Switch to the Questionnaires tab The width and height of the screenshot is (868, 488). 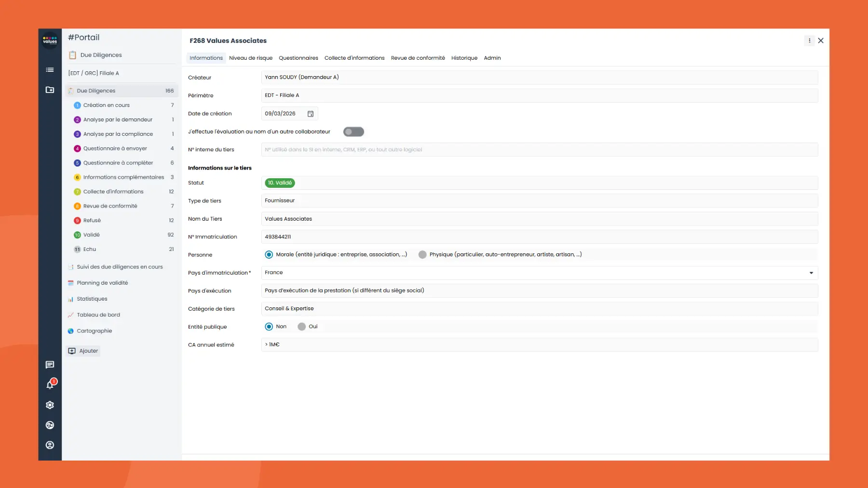point(298,58)
